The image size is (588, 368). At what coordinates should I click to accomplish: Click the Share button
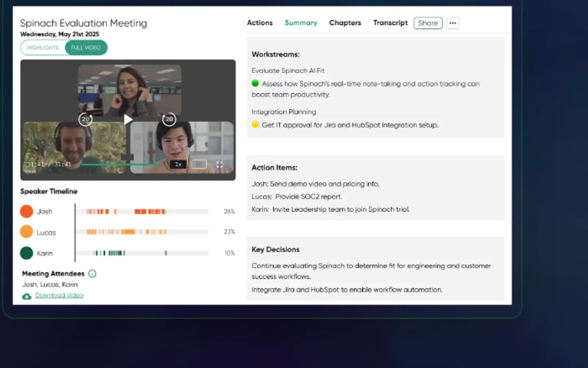428,23
